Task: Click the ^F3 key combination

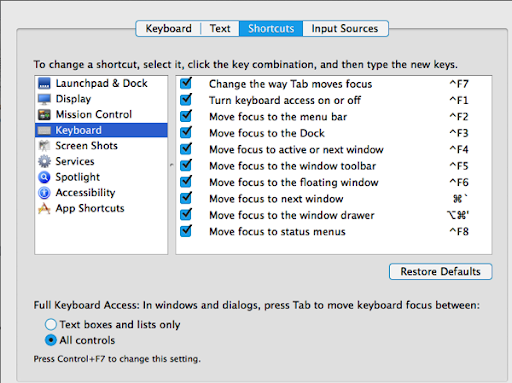Action: pos(459,133)
